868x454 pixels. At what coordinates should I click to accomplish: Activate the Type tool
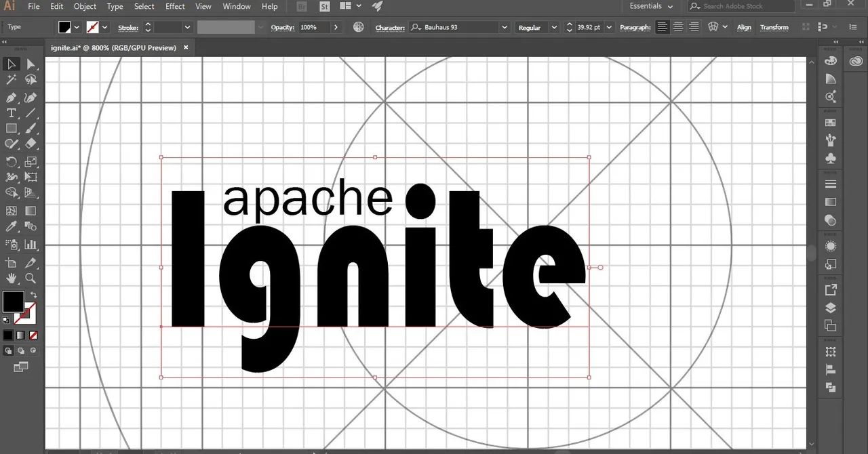(12, 112)
